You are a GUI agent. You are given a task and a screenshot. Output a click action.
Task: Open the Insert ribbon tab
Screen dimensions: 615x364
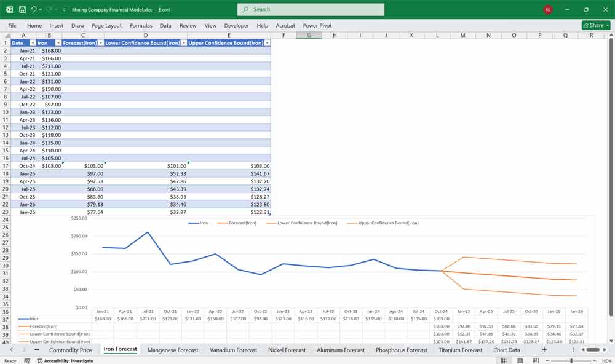[57, 25]
